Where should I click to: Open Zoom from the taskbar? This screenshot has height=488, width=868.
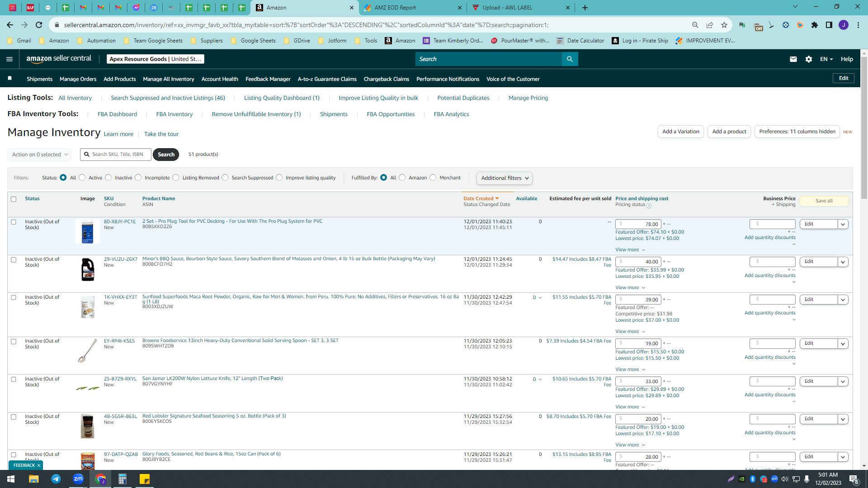point(78,479)
